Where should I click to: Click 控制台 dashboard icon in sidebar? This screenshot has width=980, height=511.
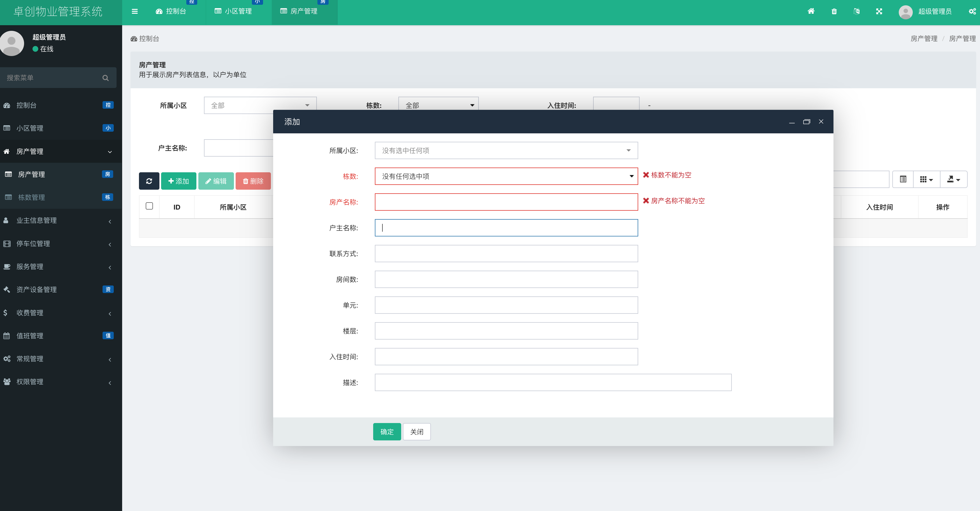click(x=7, y=105)
